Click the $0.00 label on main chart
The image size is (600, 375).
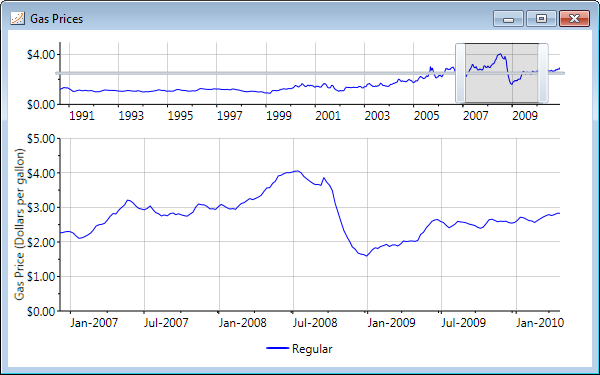click(x=41, y=311)
